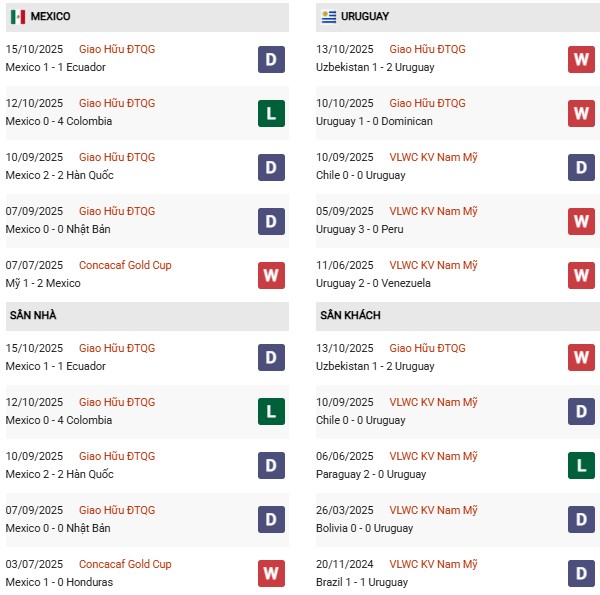Screen dimensions: 600x595
Task: Click the Giao Hữu ĐTQG link dated 13/10/2025 under the URUGUAY header
Action: click(427, 50)
